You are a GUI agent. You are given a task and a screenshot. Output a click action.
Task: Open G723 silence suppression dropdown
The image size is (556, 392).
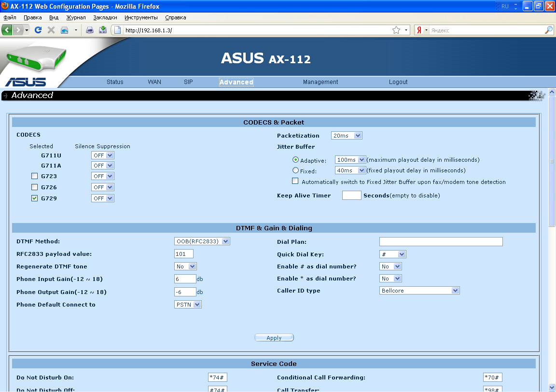tap(102, 176)
